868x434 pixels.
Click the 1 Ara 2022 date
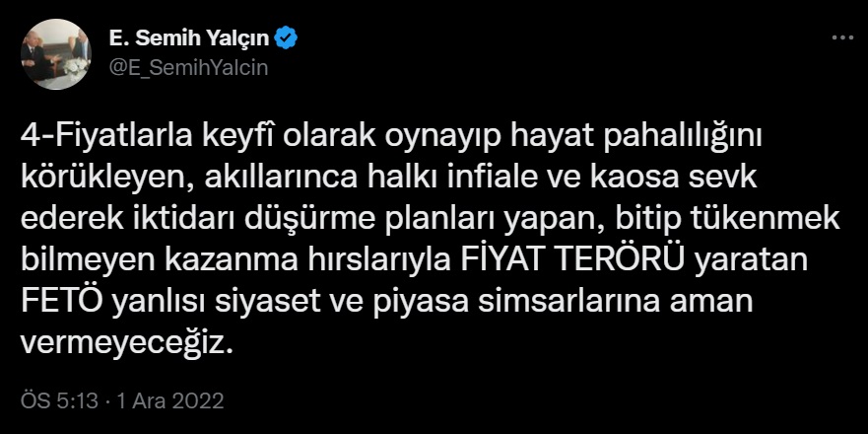(x=169, y=400)
